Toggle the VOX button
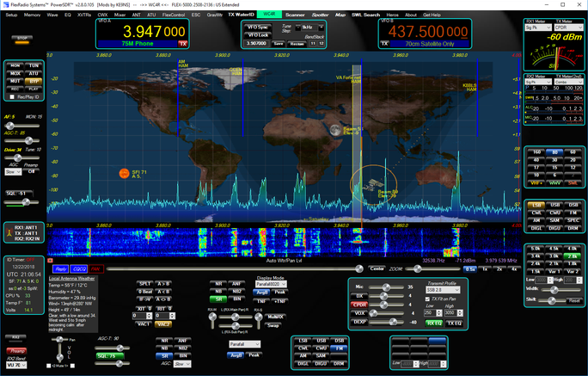This screenshot has width=588, height=376. click(x=359, y=313)
